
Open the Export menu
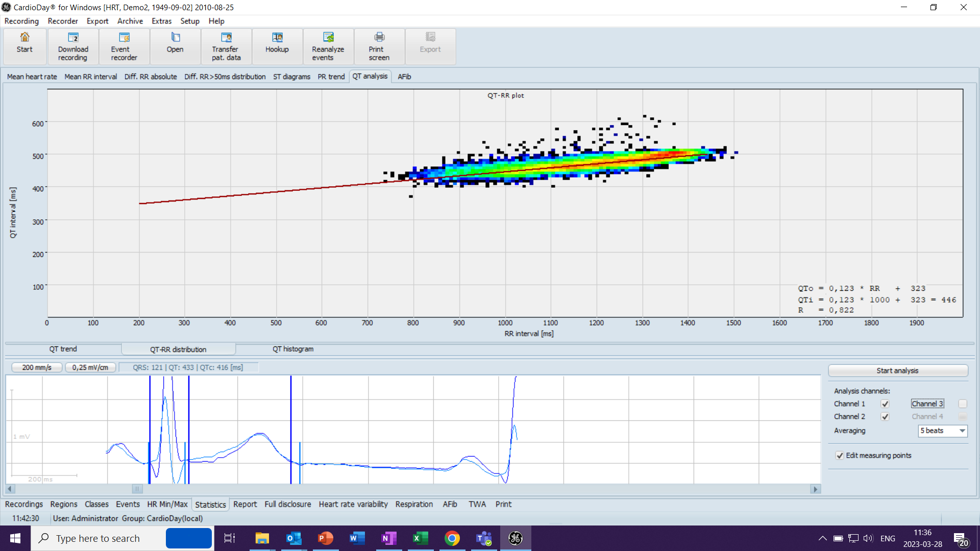coord(97,21)
